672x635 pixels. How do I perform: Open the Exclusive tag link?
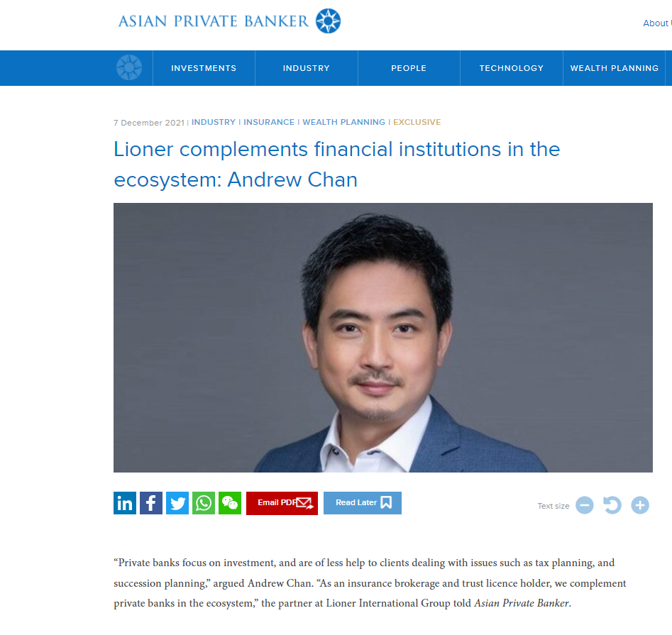click(417, 122)
